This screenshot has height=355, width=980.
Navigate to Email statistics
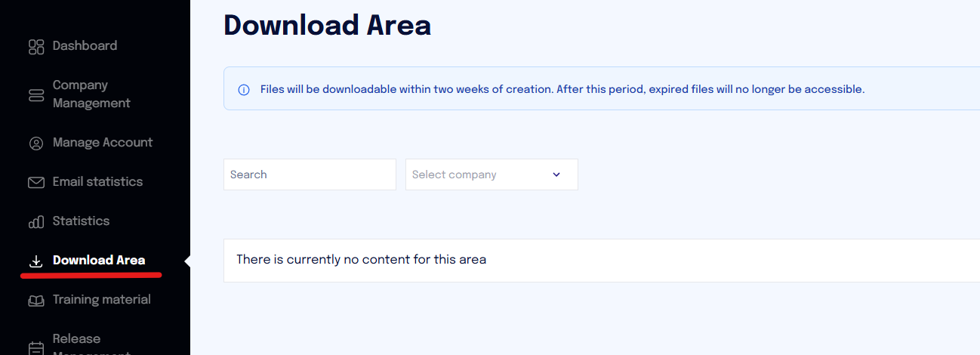pos(97,182)
